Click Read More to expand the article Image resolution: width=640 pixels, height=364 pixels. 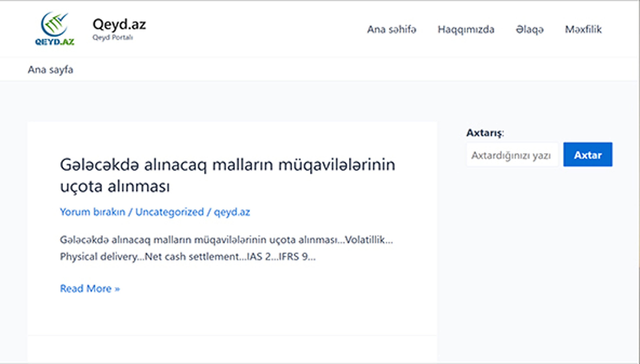(85, 288)
